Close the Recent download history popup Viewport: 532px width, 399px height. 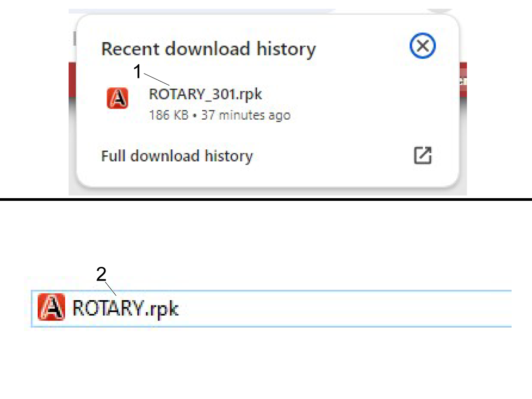click(x=423, y=46)
